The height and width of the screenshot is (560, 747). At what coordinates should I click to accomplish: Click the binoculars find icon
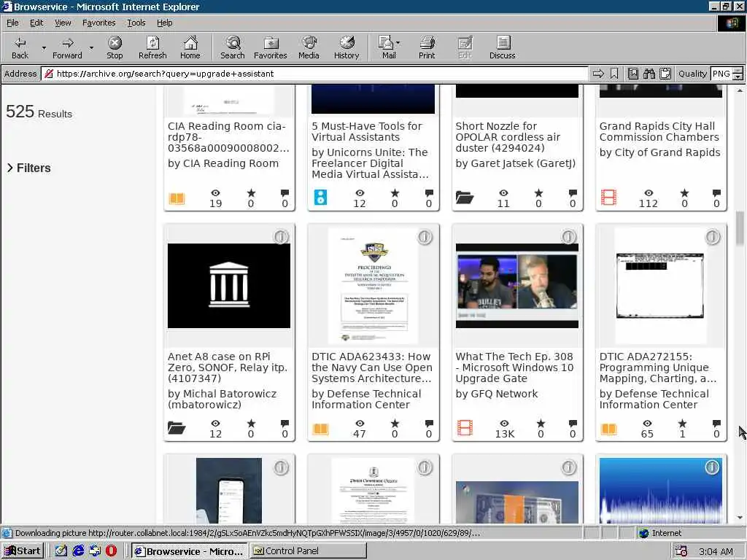[x=649, y=74]
